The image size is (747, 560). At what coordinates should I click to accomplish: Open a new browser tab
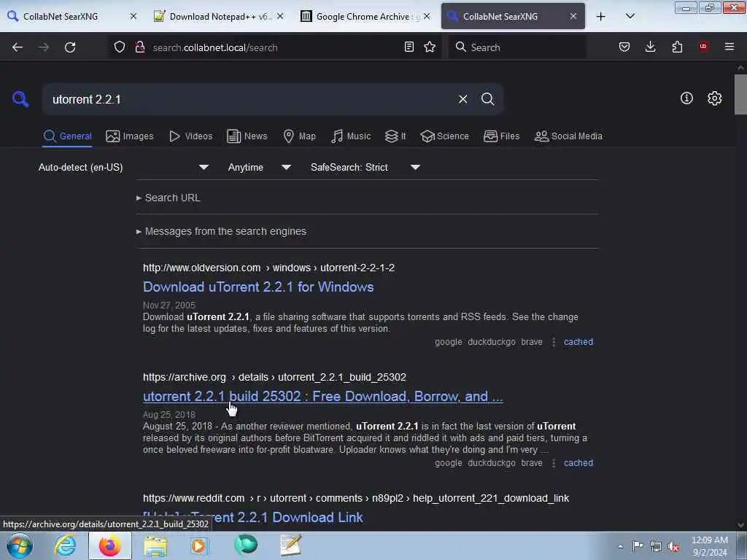pos(601,17)
